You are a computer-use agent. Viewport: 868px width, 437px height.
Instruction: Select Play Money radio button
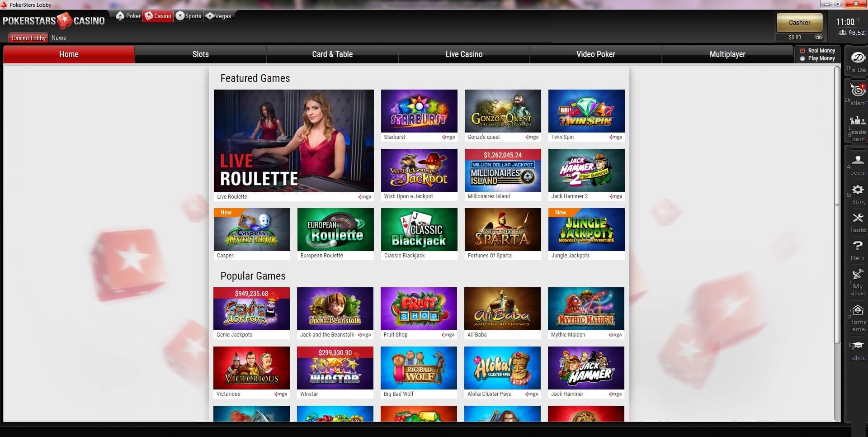[802, 58]
